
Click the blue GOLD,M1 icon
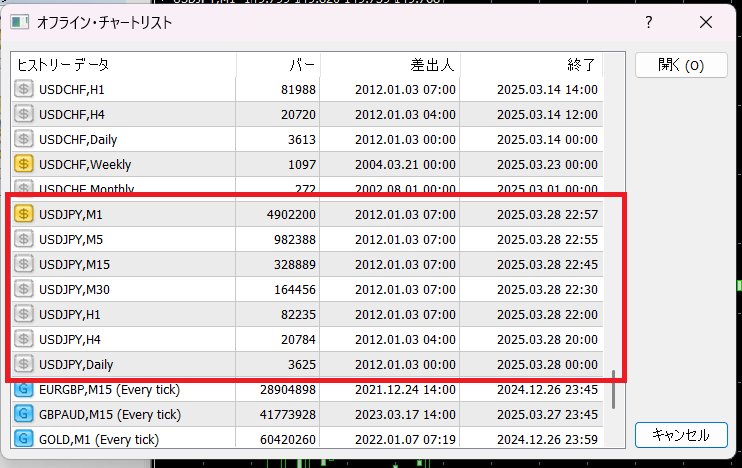(23, 439)
